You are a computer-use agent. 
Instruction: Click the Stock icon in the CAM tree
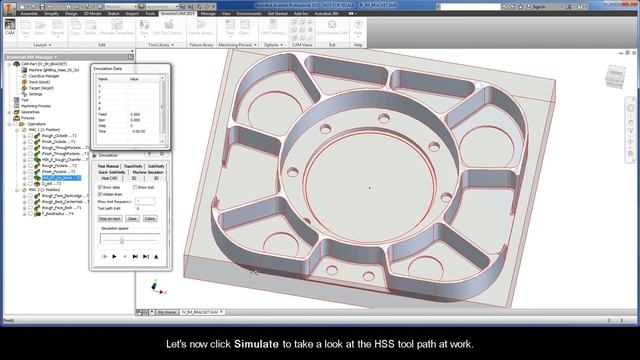pos(24,82)
